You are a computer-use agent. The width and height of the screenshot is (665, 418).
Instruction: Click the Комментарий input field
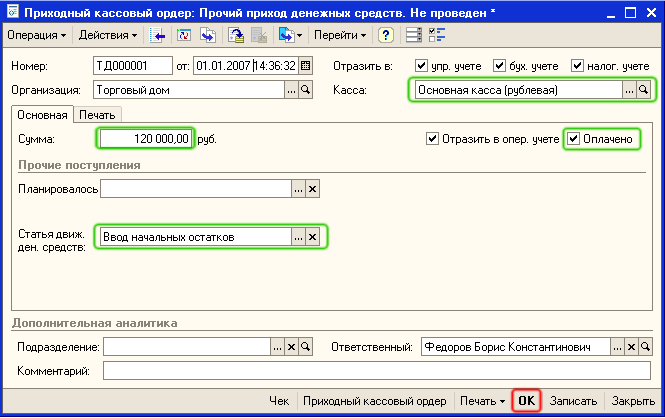pyautogui.click(x=377, y=371)
